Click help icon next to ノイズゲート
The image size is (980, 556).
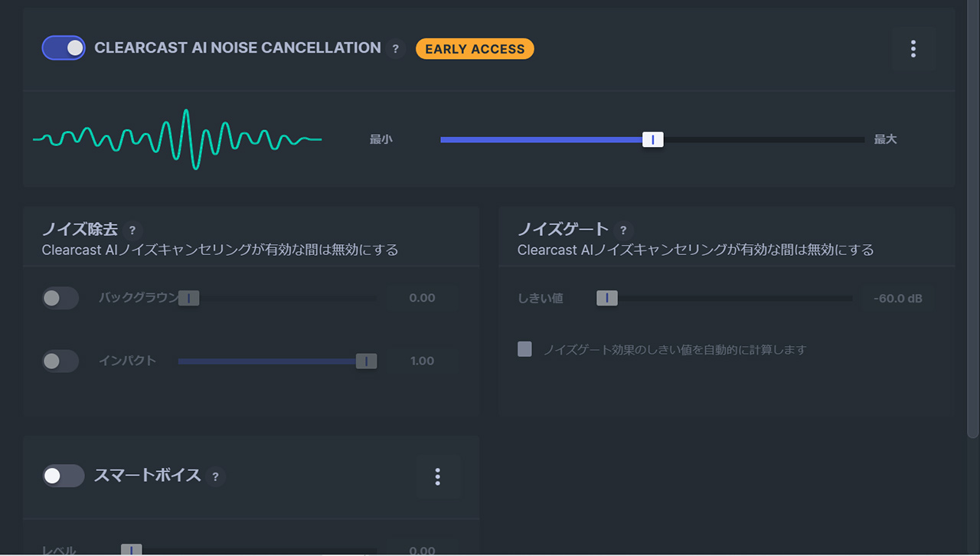pos(623,230)
